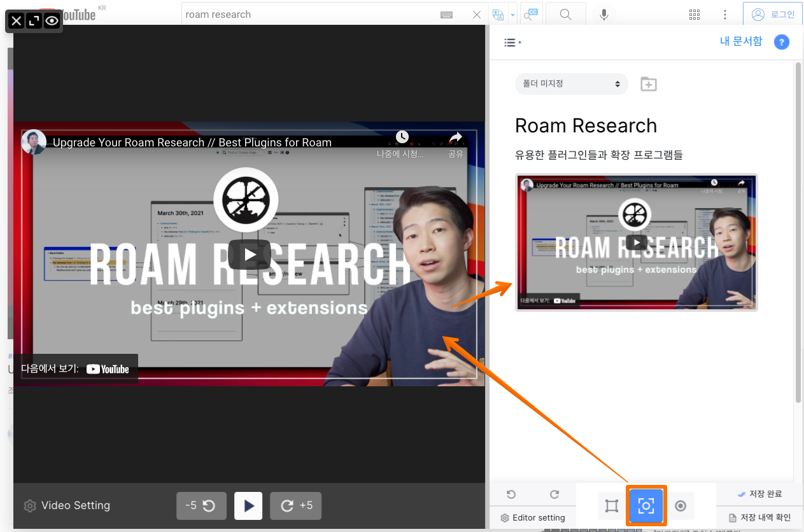Click the undo arrow in the editor
The width and height of the screenshot is (804, 532).
click(x=511, y=494)
